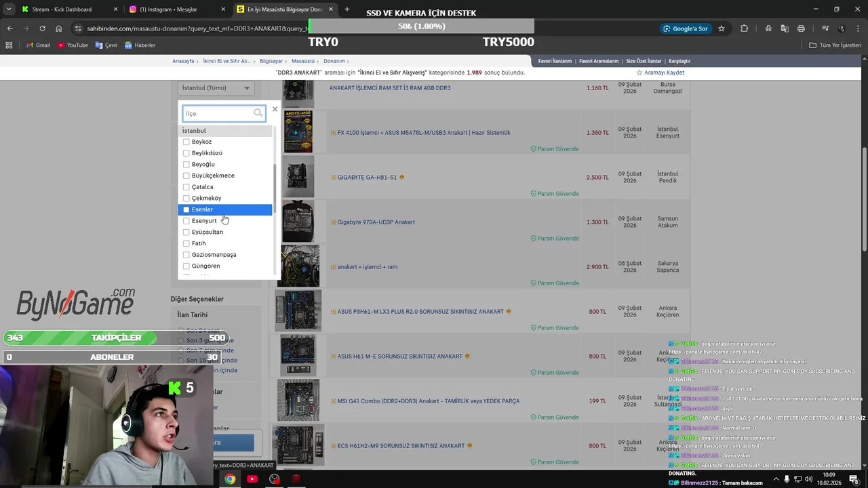This screenshot has width=868, height=488.
Task: Open the Favori Aramalarım menu
Action: coord(599,61)
